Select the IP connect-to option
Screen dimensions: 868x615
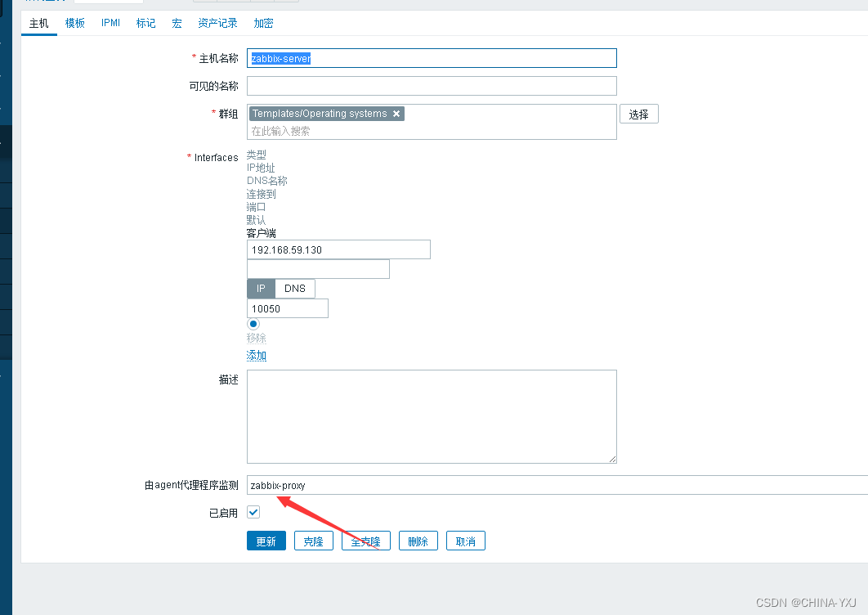(261, 289)
